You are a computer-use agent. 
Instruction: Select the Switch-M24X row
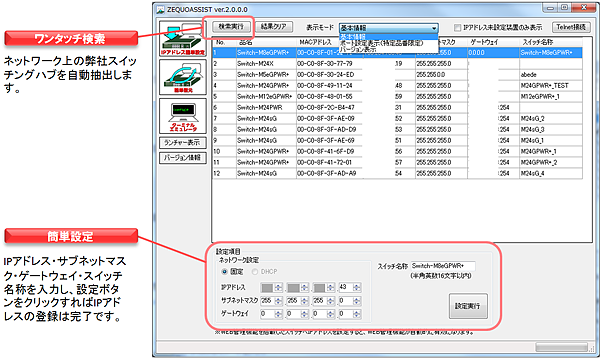[398, 64]
